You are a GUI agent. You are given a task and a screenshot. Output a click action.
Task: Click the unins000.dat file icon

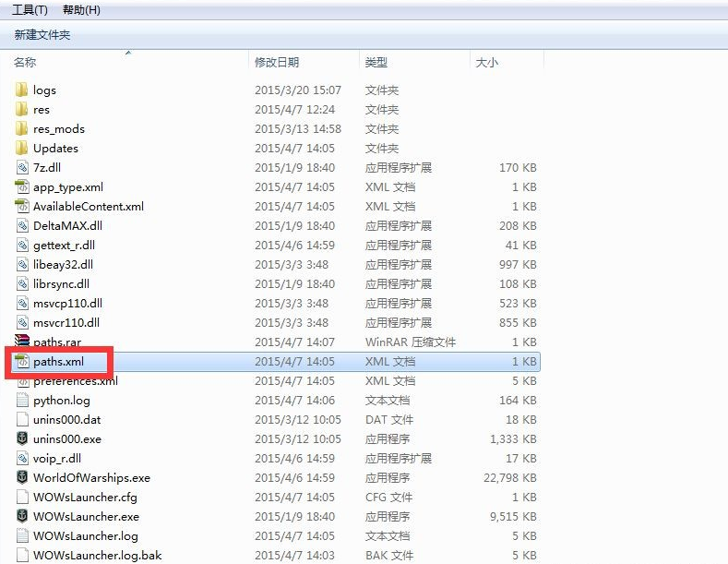[22, 419]
